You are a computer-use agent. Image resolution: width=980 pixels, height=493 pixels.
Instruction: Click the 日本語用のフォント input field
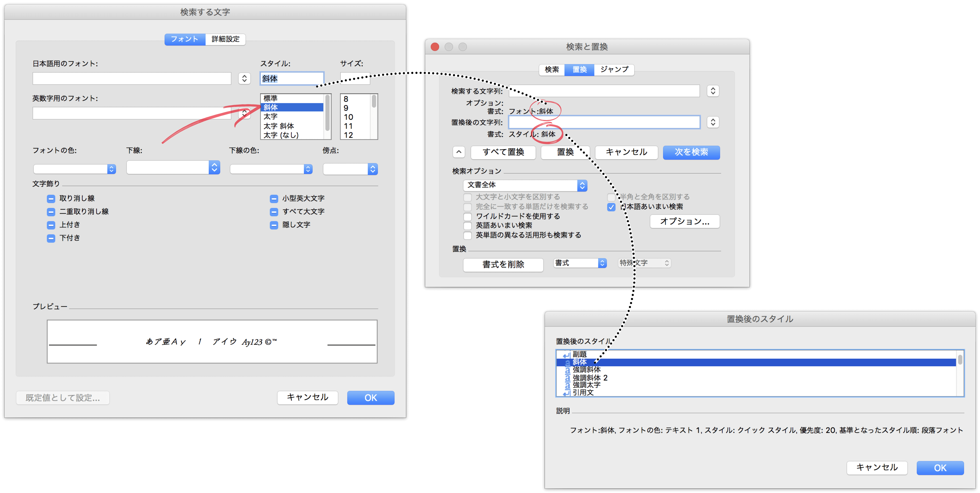[132, 78]
